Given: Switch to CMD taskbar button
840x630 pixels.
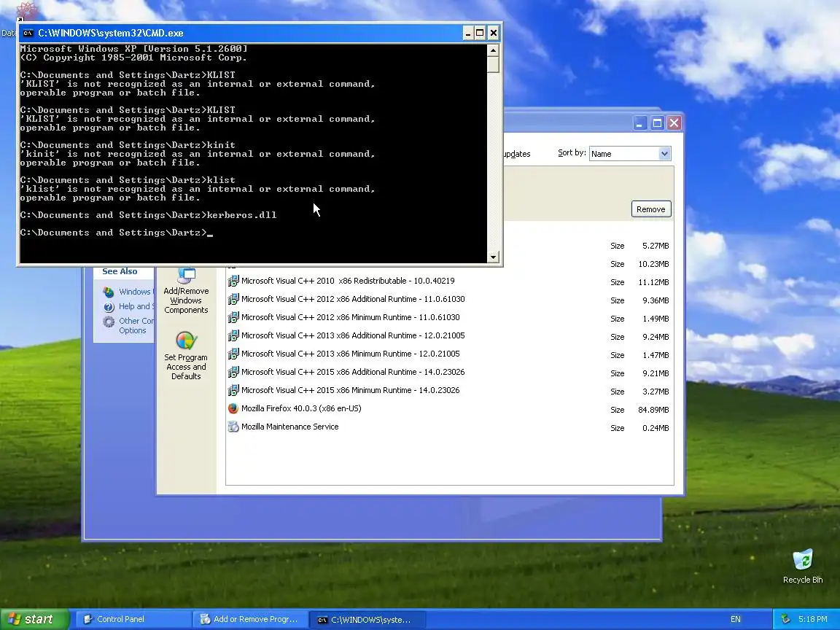Looking at the screenshot, I should click(367, 619).
